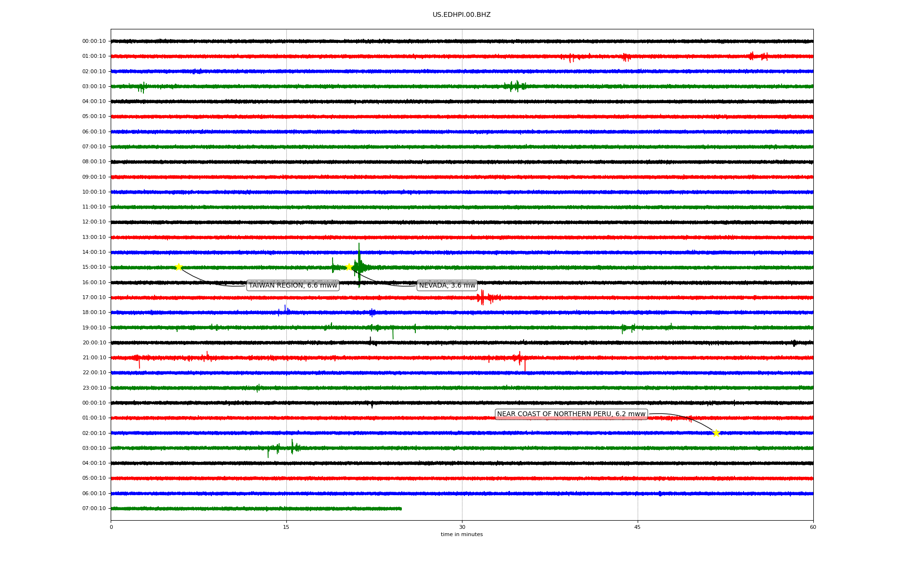Click the Nevada earthquake star marker
This screenshot has width=924, height=578.
pos(349,267)
